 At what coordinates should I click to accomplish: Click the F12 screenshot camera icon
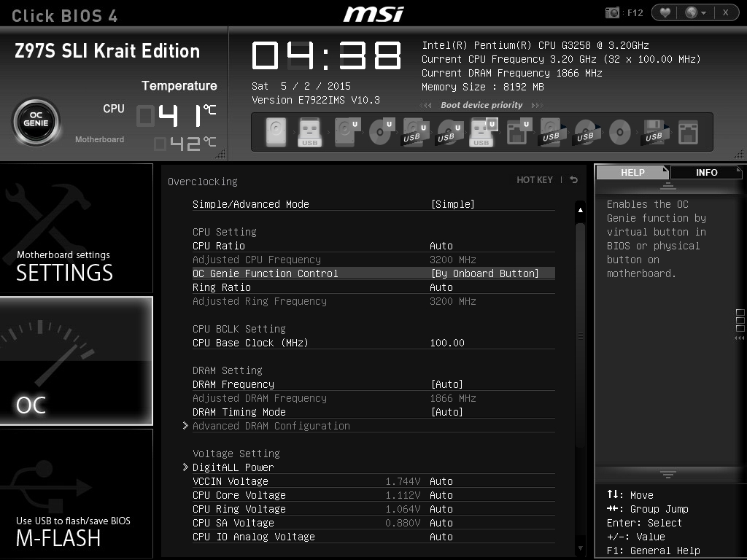pyautogui.click(x=612, y=13)
